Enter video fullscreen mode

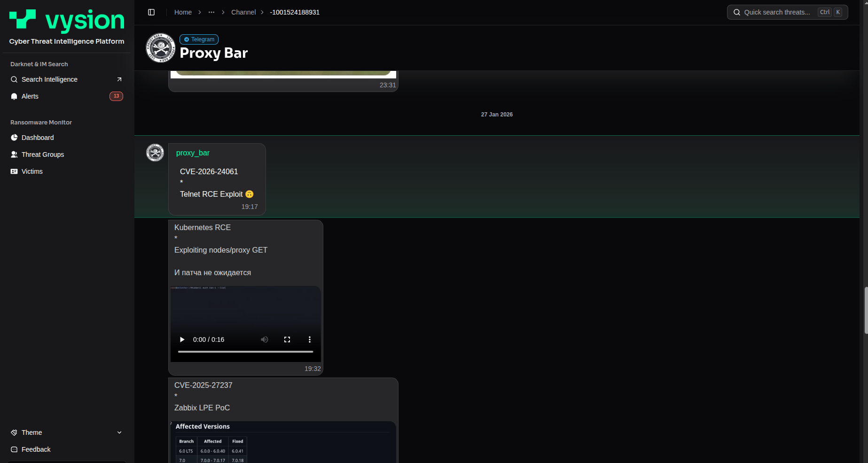tap(287, 340)
